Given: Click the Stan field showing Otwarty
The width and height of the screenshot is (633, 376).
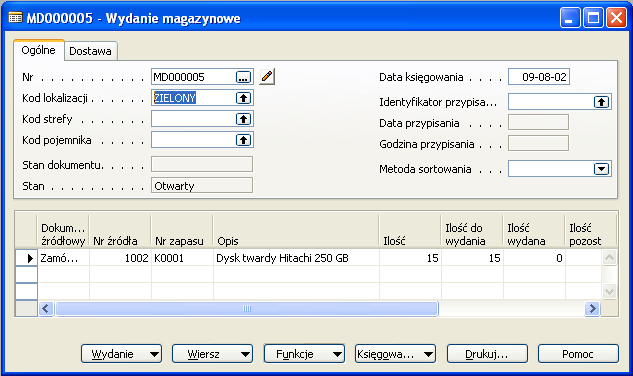Looking at the screenshot, I should [202, 186].
